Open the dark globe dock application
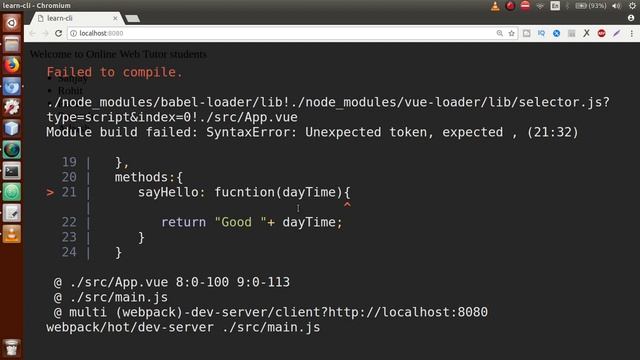Image resolution: width=640 pixels, height=360 pixels. pyautogui.click(x=12, y=150)
